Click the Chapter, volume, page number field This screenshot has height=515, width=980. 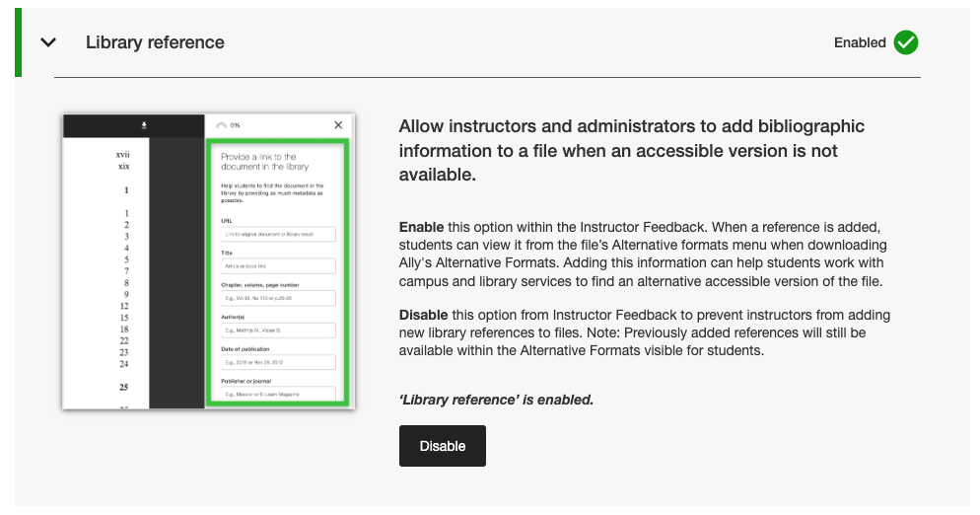278,298
